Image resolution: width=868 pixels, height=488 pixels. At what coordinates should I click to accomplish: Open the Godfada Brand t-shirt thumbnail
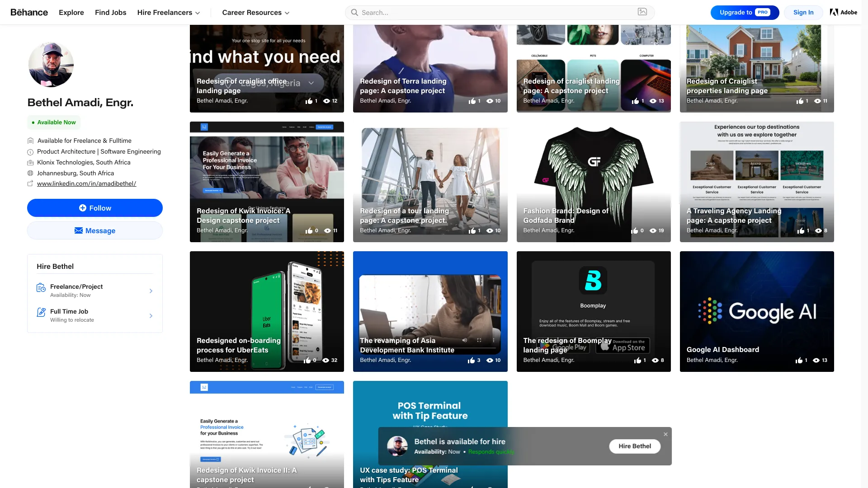[x=594, y=182]
